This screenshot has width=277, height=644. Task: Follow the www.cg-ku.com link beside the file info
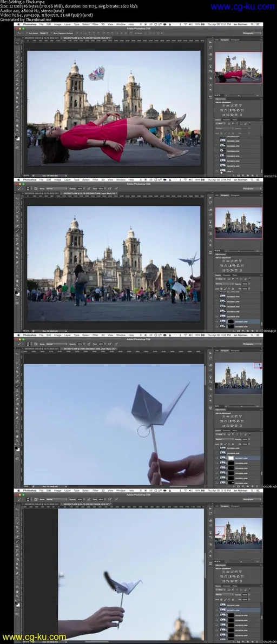click(242, 6)
